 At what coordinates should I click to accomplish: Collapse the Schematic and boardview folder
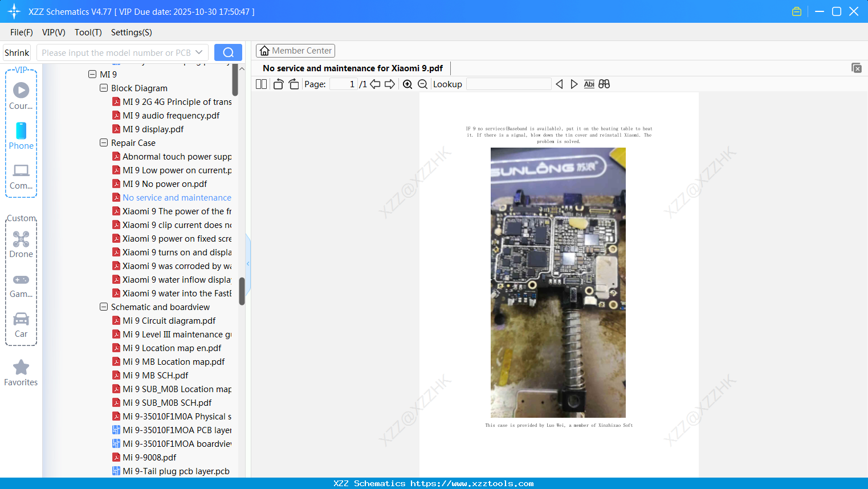pos(104,307)
